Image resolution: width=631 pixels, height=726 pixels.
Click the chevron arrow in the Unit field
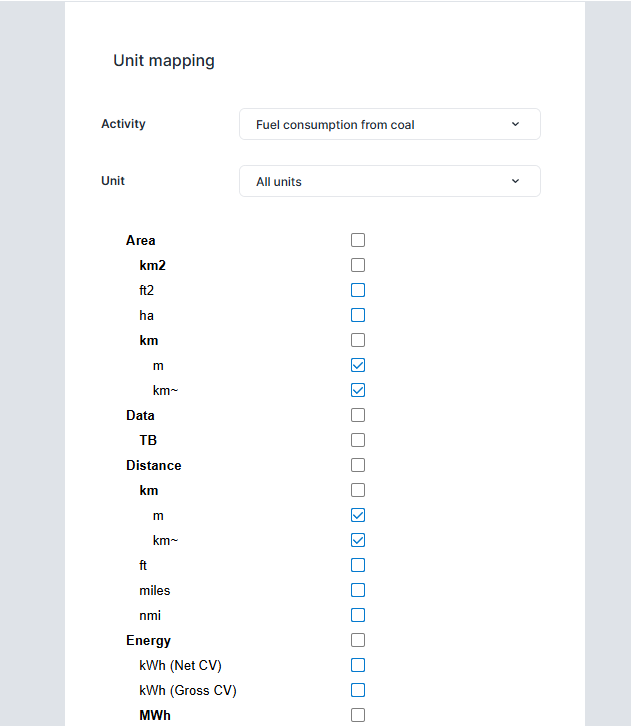(x=515, y=181)
